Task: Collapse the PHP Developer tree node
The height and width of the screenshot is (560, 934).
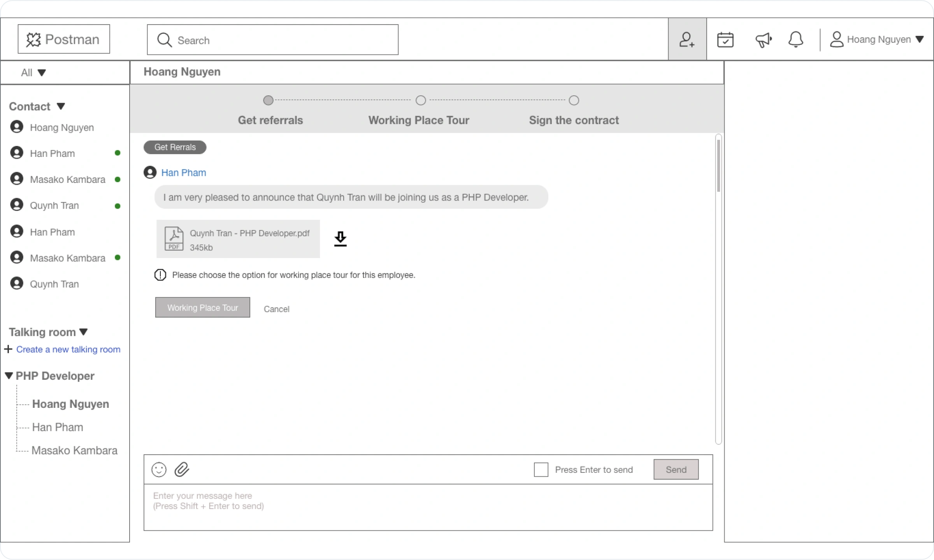Action: pyautogui.click(x=9, y=376)
